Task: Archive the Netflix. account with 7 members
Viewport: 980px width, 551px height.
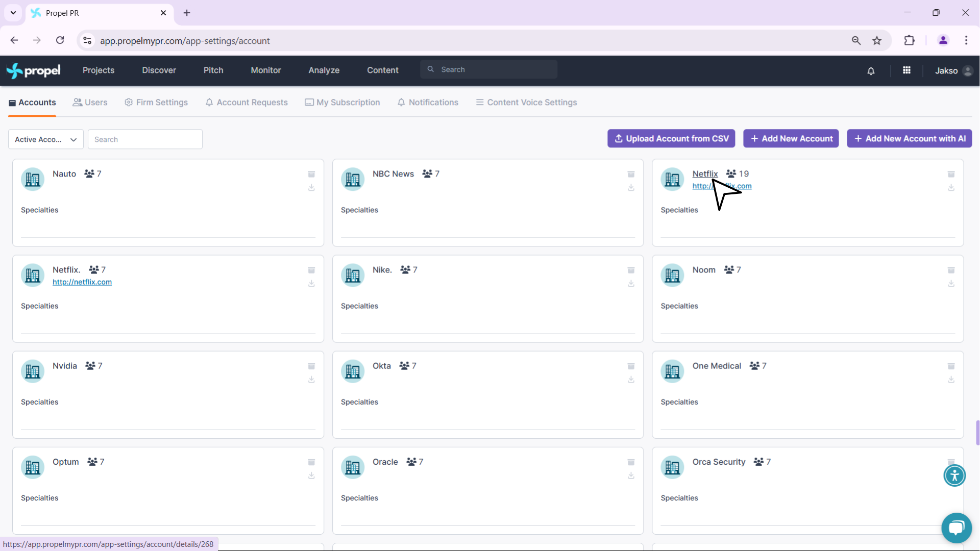Action: [311, 270]
